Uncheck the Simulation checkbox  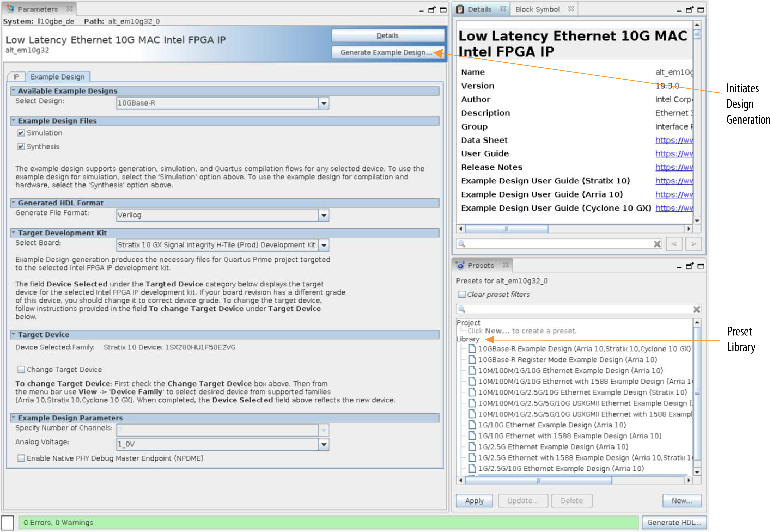tap(21, 133)
